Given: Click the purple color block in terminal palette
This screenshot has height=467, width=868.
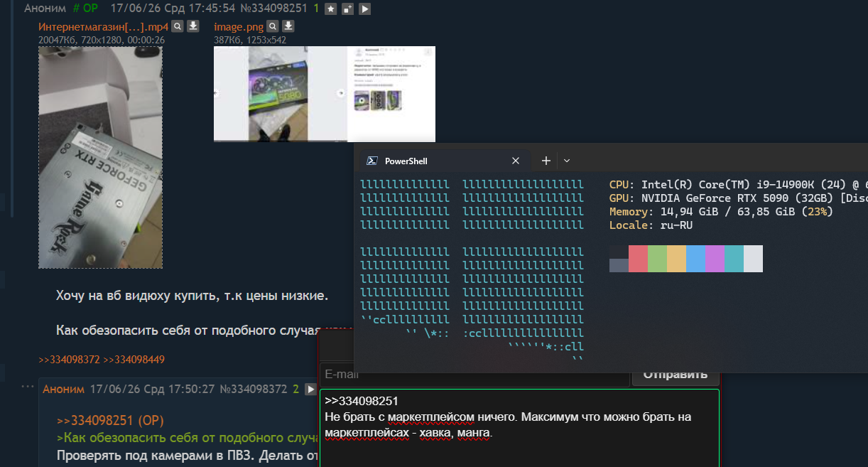Looking at the screenshot, I should click(715, 259).
